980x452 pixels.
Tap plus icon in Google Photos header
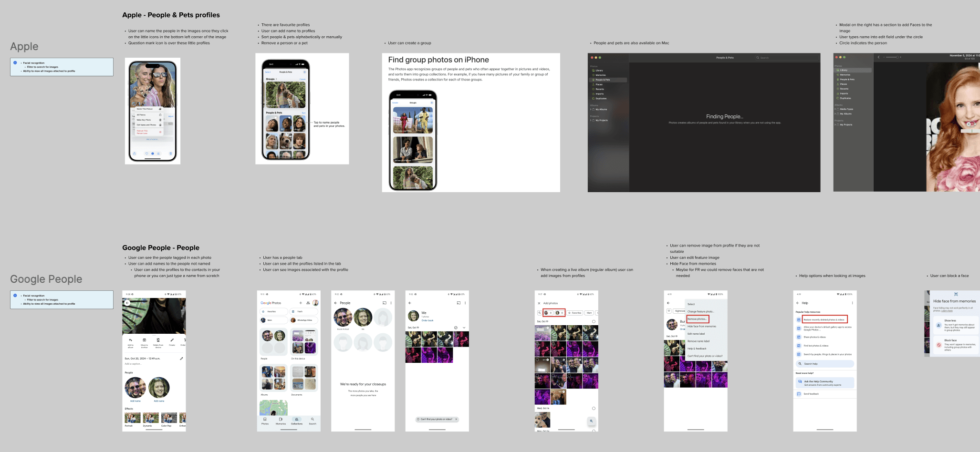click(301, 303)
